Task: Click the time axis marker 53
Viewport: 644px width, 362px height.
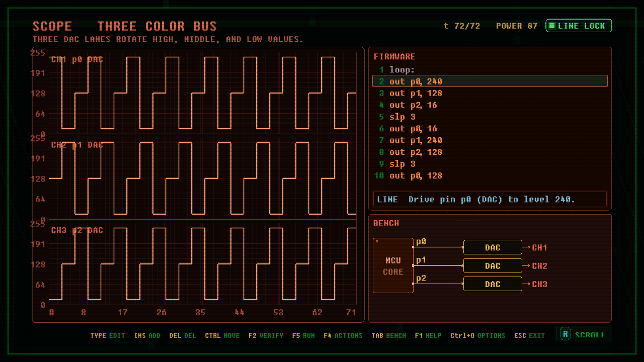Action: (x=278, y=313)
